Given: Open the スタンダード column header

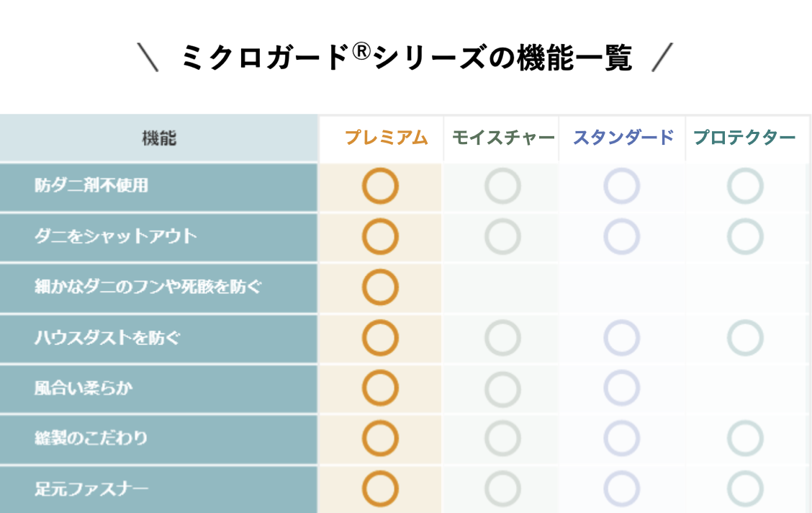Looking at the screenshot, I should 623,138.
